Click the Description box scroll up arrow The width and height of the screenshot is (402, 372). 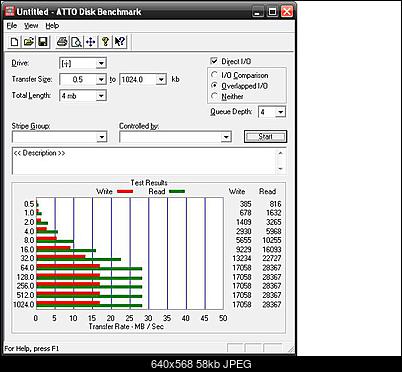tap(281, 153)
